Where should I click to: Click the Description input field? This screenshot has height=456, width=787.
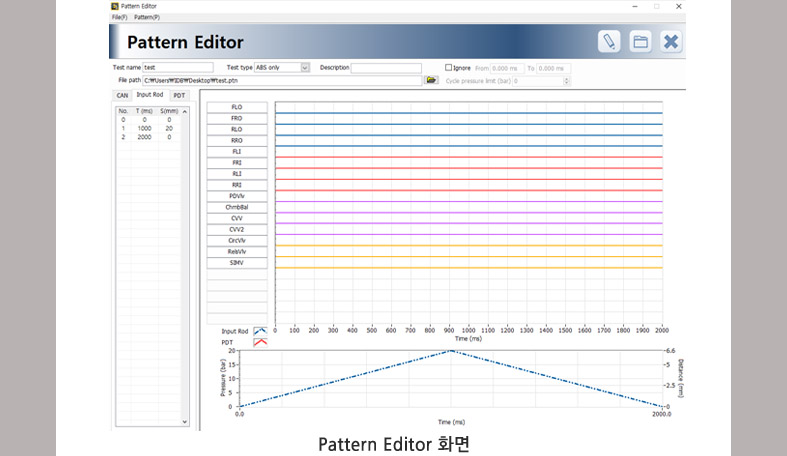[386, 68]
